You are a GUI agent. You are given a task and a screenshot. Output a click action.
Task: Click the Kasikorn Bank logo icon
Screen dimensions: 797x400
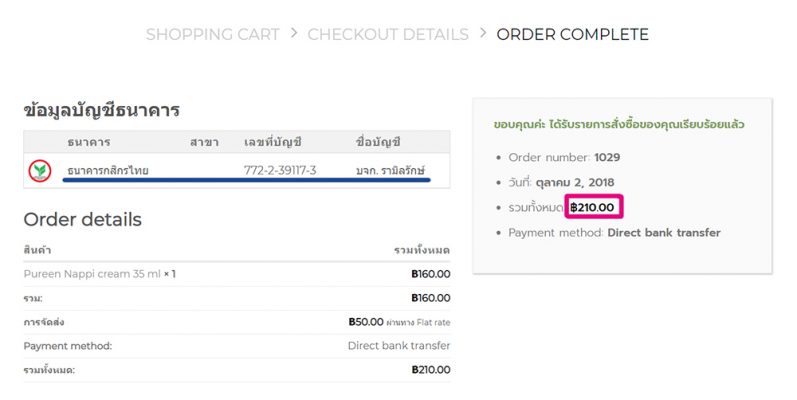40,171
